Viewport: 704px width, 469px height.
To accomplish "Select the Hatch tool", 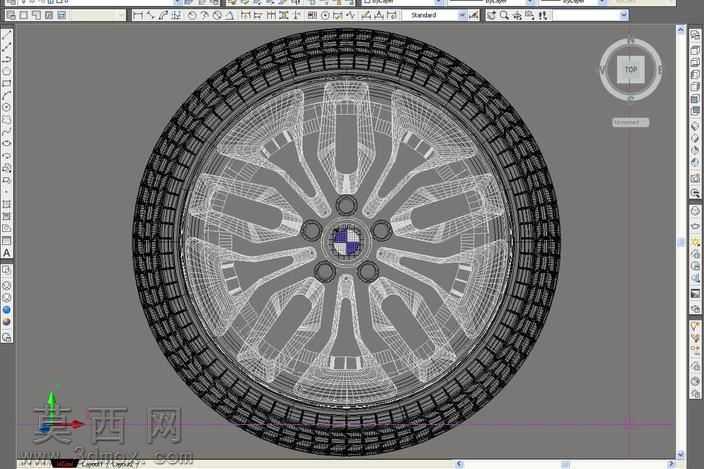I will tap(7, 204).
